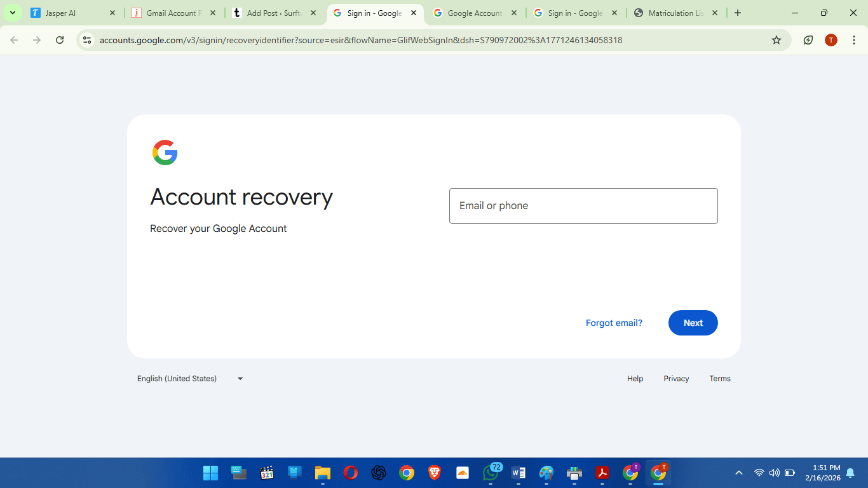The width and height of the screenshot is (868, 488).
Task: Switch to the Add Post ‹ Surf tab
Action: pyautogui.click(x=275, y=13)
